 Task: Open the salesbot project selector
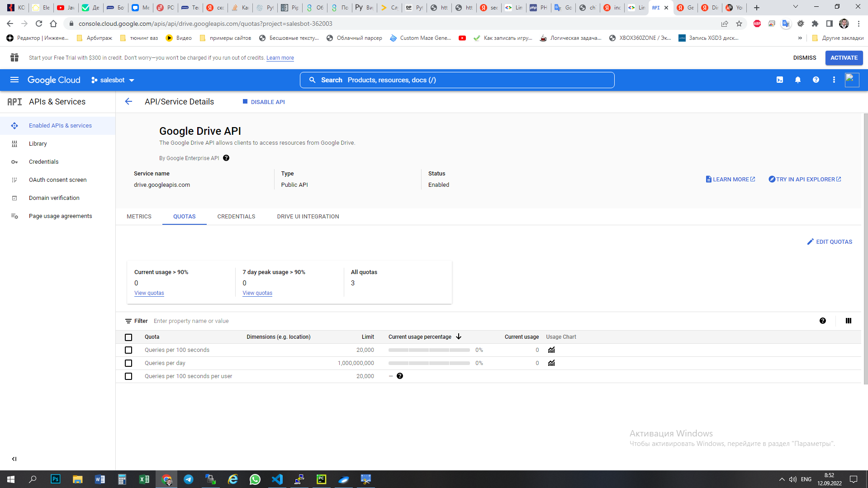pos(113,80)
